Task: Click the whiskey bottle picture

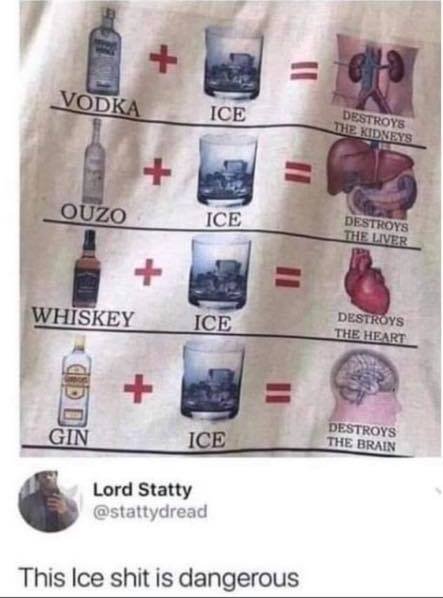Action: tap(87, 268)
